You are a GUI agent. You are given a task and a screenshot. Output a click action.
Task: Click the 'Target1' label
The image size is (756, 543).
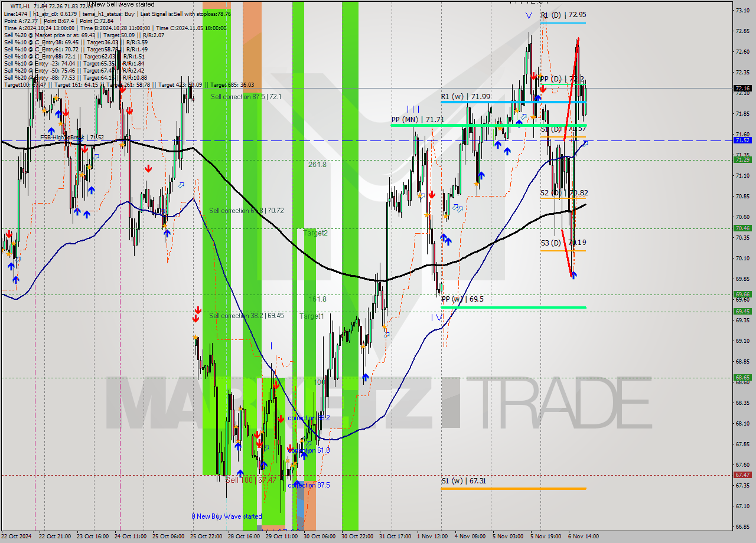click(x=312, y=316)
